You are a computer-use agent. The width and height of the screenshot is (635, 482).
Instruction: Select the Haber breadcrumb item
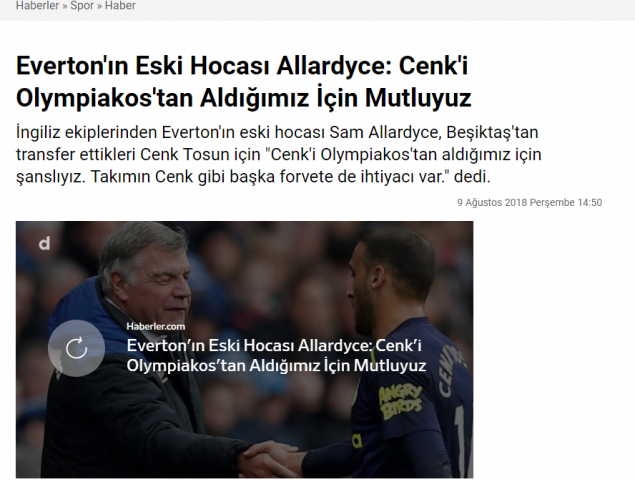coord(120,6)
